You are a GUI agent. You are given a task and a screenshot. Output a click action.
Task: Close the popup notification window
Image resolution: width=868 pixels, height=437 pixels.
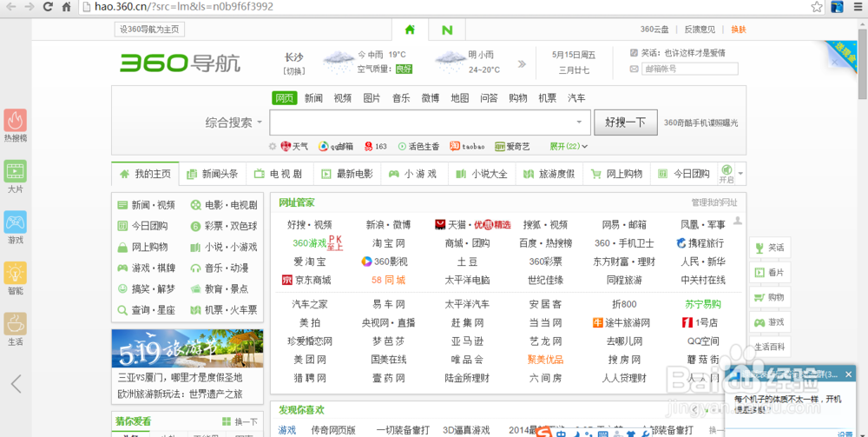848,375
